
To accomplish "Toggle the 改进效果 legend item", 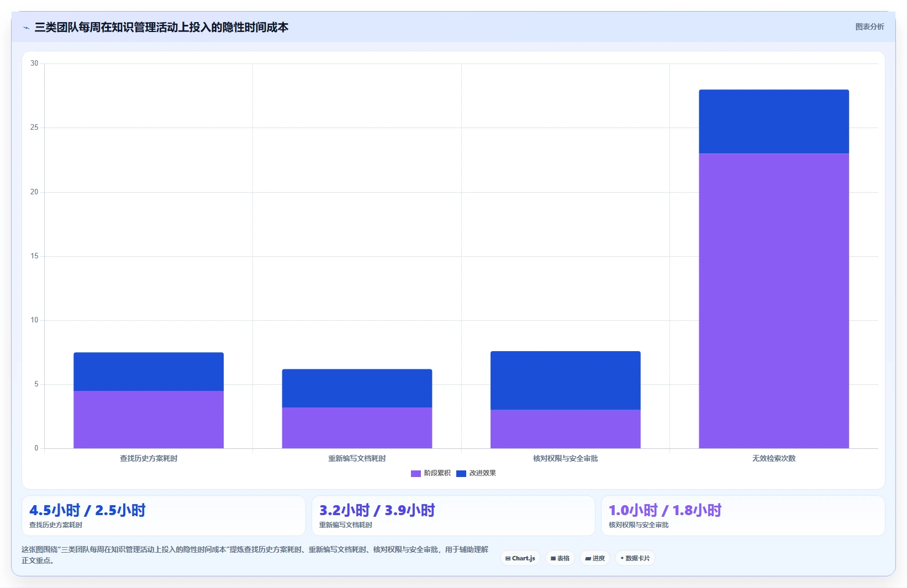I will pyautogui.click(x=476, y=473).
